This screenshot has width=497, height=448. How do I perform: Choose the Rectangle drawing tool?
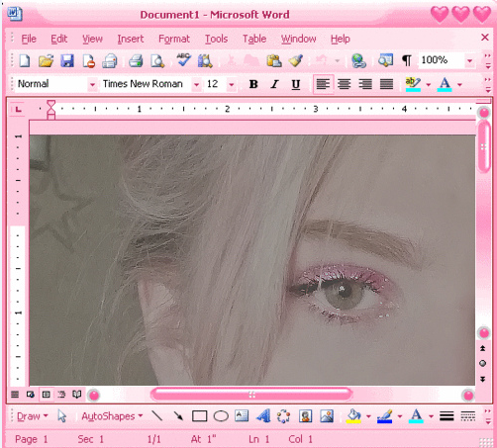(x=200, y=416)
